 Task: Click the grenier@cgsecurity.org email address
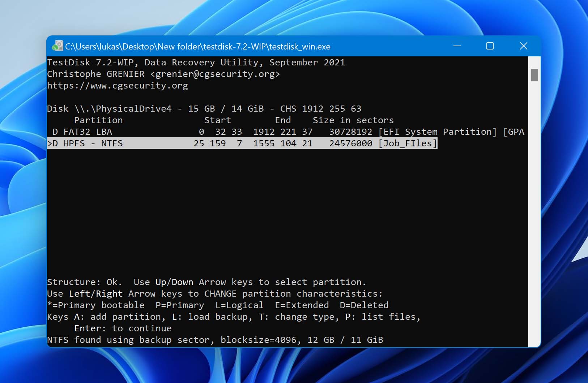point(215,74)
